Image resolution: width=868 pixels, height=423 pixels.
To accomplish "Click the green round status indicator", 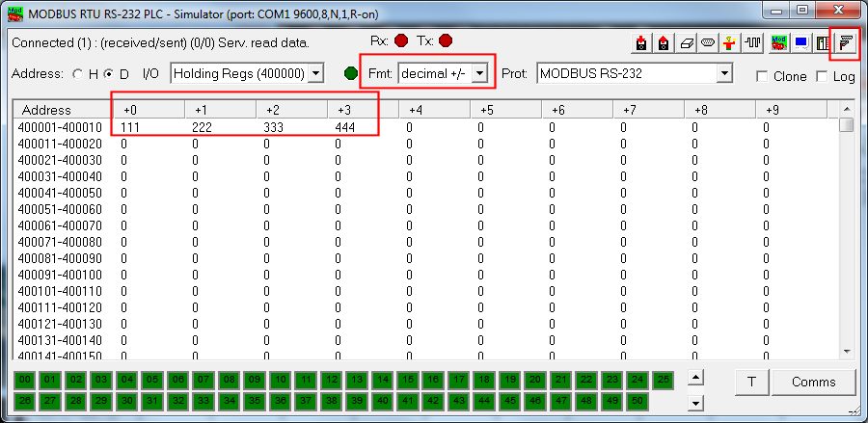I will [350, 73].
